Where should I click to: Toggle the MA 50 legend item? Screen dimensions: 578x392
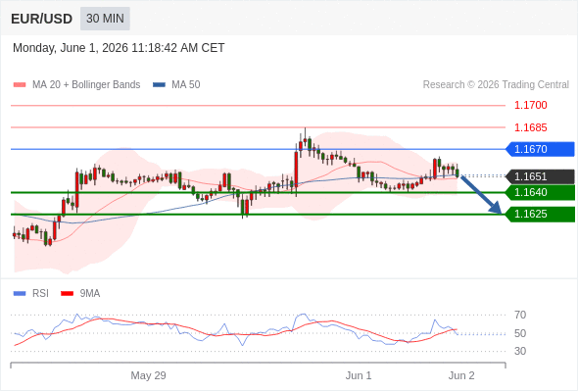tap(176, 85)
